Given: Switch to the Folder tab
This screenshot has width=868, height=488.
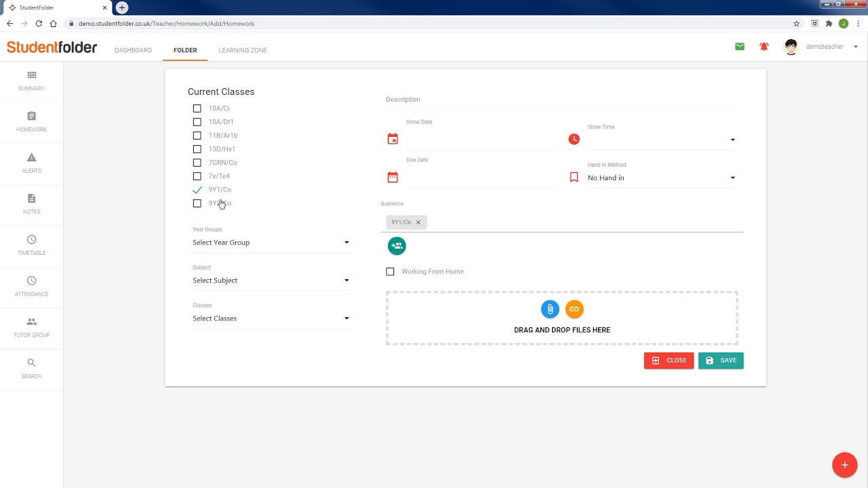Looking at the screenshot, I should tap(185, 50).
